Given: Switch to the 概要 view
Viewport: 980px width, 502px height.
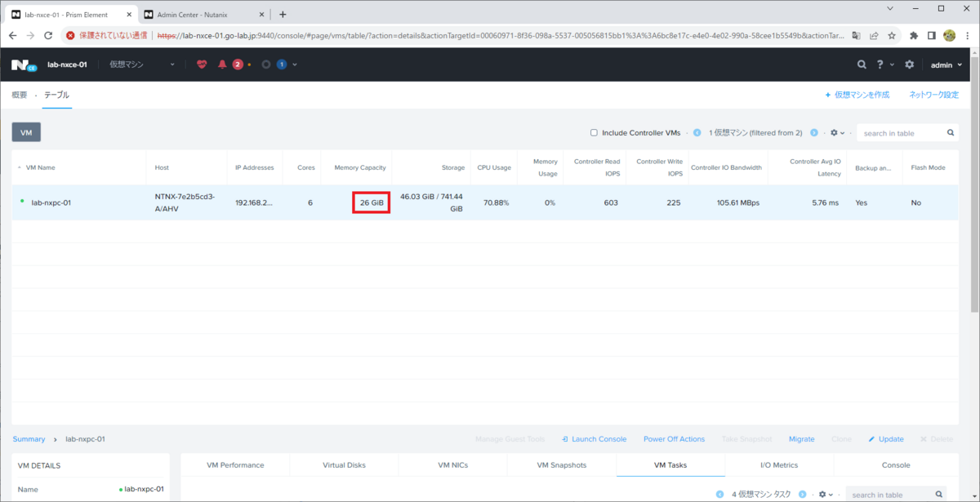Looking at the screenshot, I should tap(20, 95).
